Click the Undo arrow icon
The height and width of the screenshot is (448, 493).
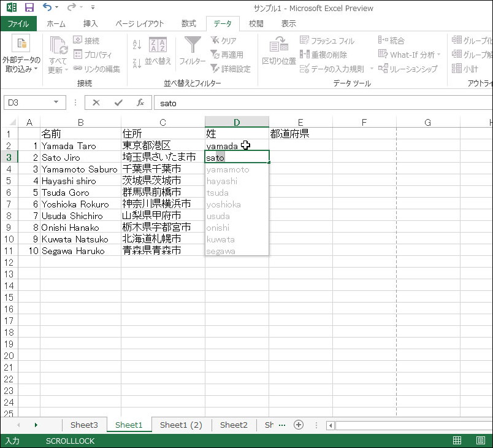(47, 7)
